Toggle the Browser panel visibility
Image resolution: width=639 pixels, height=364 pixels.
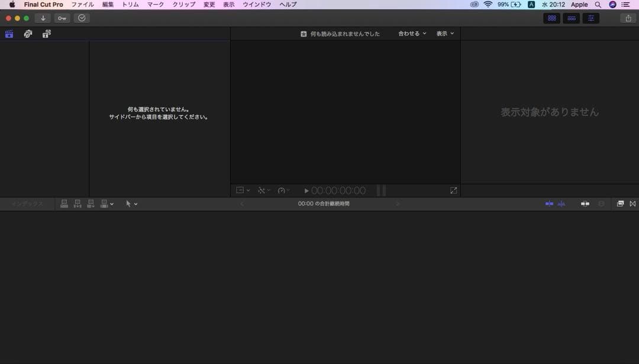click(551, 18)
